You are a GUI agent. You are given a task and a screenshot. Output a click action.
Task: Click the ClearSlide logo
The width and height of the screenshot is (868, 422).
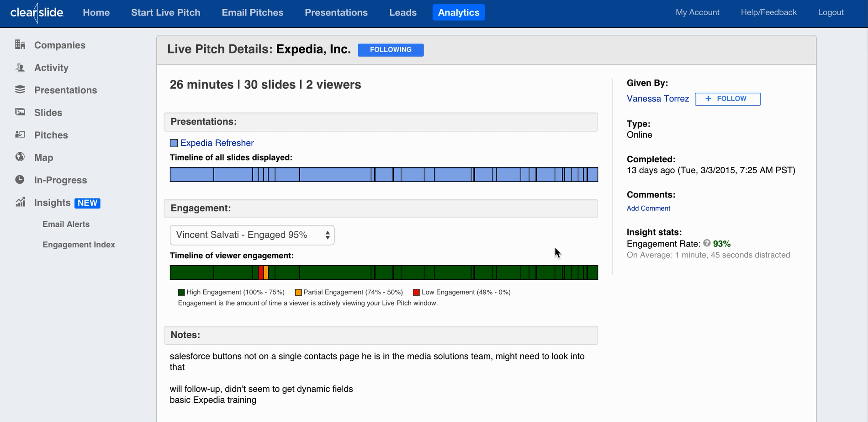tap(37, 13)
